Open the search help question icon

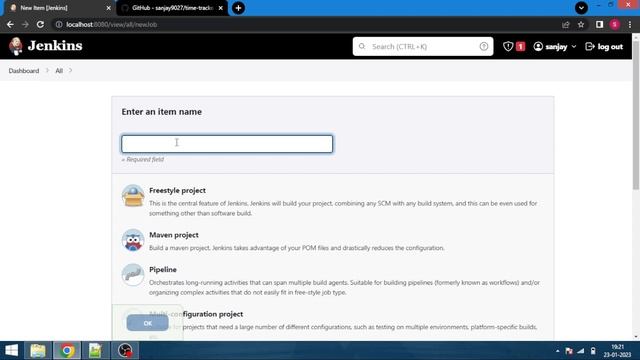(484, 47)
